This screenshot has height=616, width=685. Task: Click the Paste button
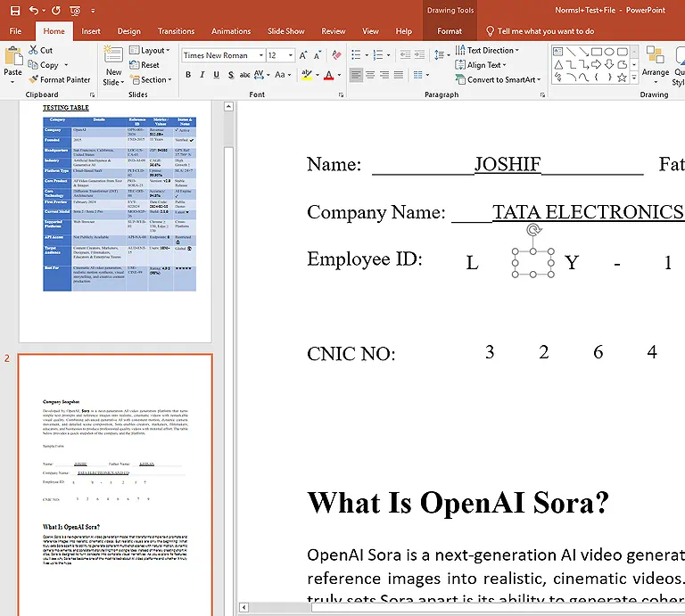click(13, 64)
